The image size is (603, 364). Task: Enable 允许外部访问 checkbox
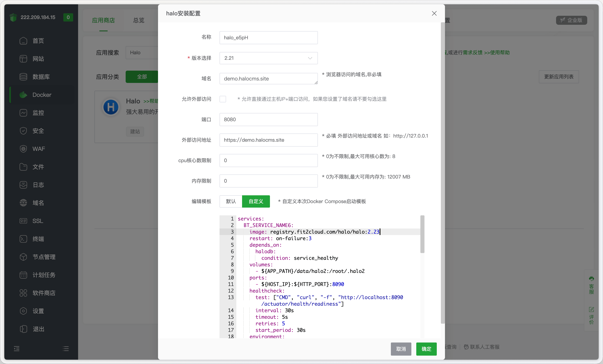[x=223, y=99]
